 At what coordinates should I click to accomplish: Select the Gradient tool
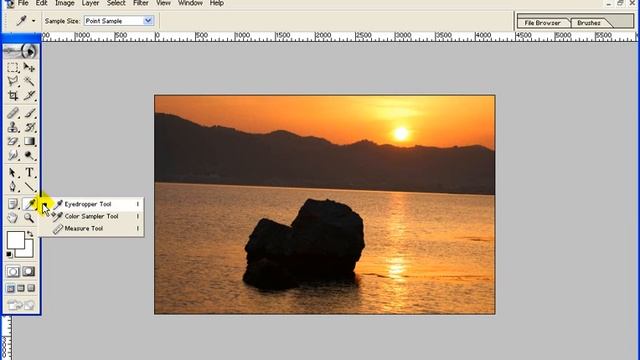coord(29,141)
